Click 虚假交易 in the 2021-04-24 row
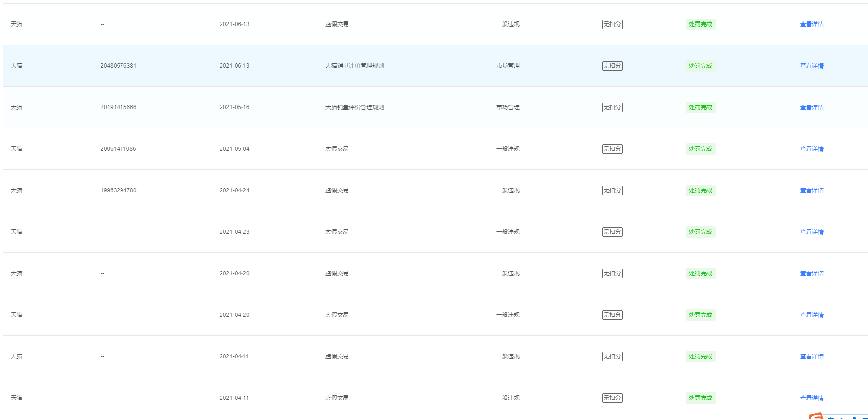Image resolution: width=868 pixels, height=419 pixels. pyautogui.click(x=337, y=190)
